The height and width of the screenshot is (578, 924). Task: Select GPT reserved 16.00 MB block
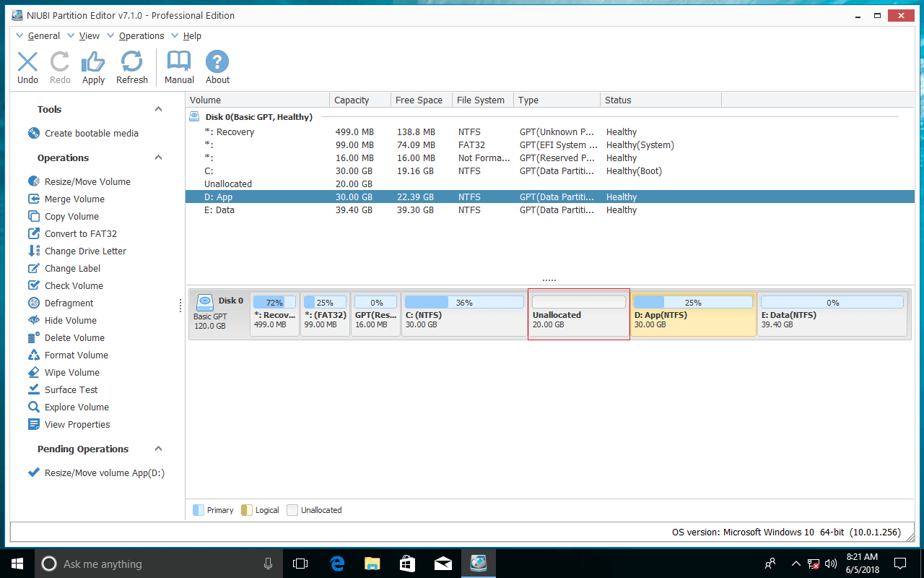pos(375,314)
